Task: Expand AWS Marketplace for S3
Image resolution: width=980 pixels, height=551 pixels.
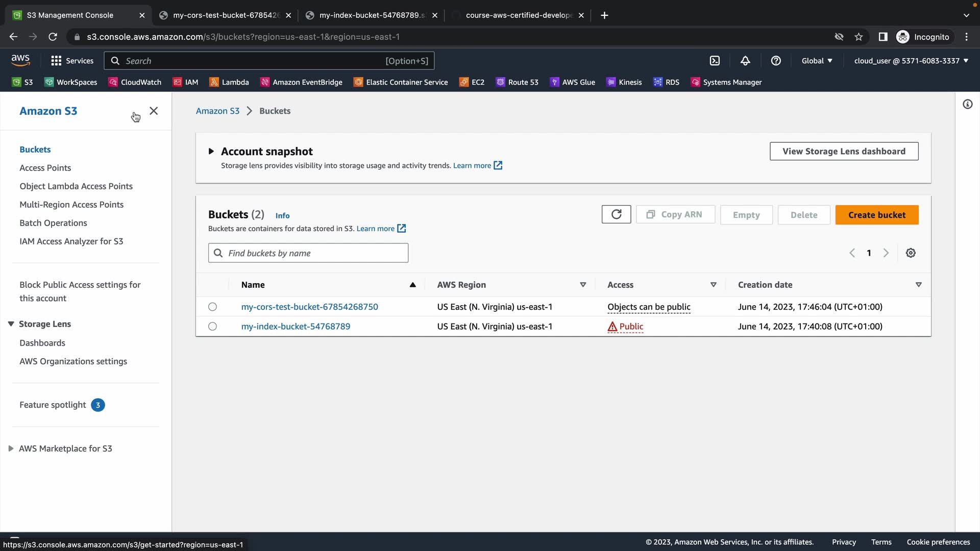Action: (11, 448)
